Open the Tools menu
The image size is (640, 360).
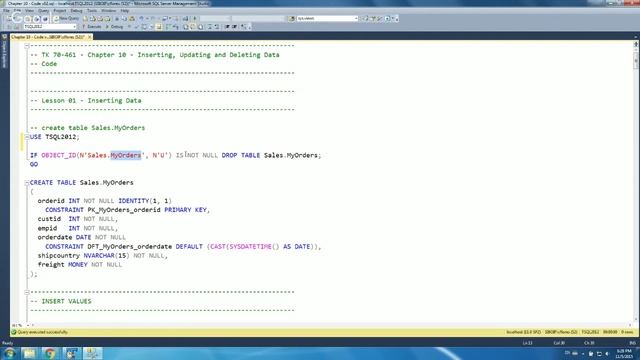pyautogui.click(x=92, y=11)
